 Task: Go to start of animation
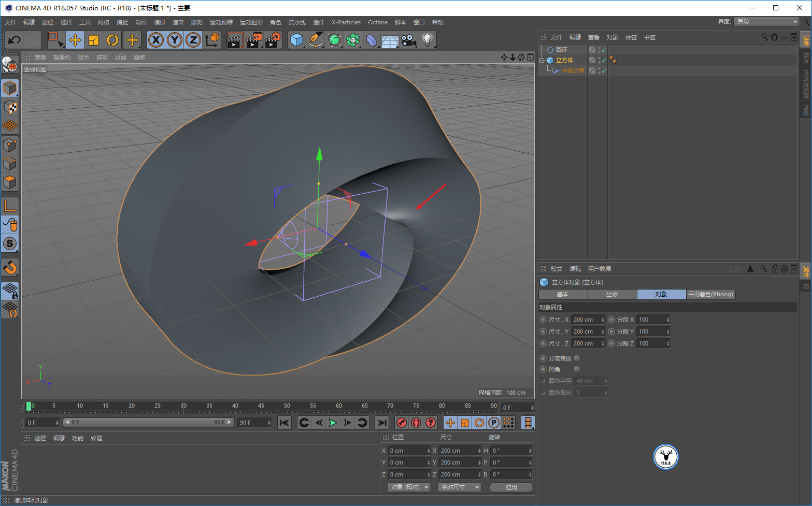(284, 423)
